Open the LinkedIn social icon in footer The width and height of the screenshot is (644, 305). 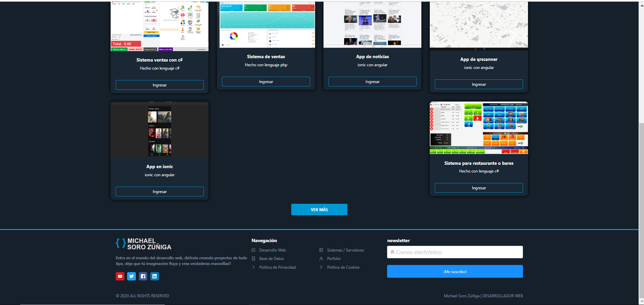pos(155,276)
